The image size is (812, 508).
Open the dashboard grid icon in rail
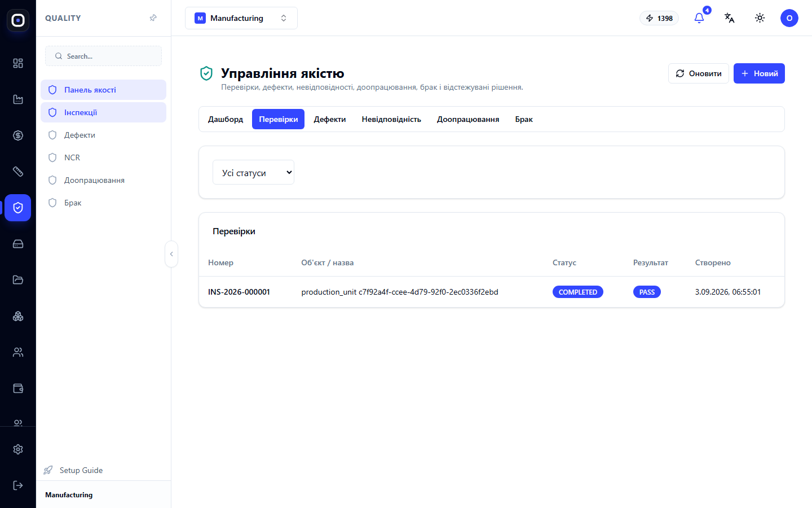pos(18,63)
